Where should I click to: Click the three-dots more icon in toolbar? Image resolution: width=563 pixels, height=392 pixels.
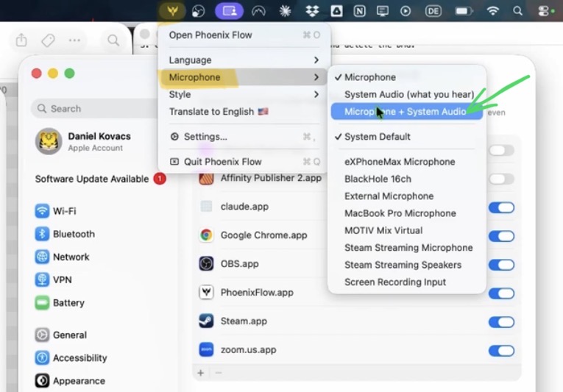tap(74, 40)
